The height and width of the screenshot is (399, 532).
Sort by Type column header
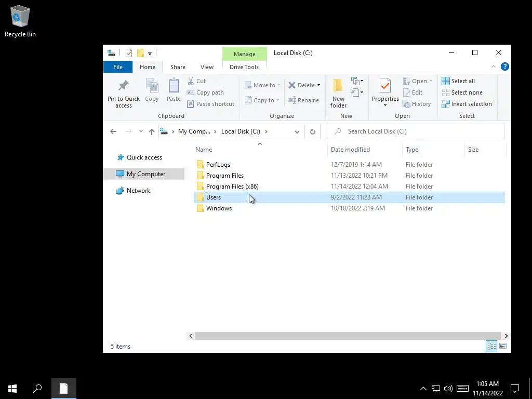point(412,149)
